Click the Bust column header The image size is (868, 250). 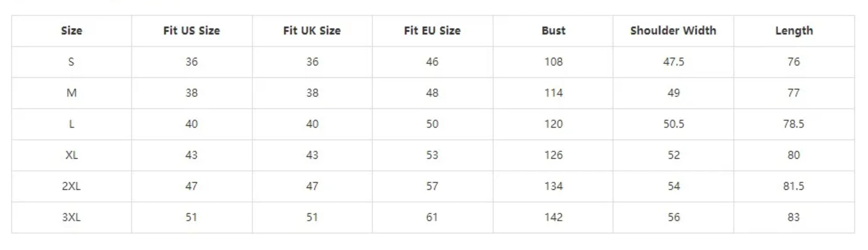tap(553, 31)
